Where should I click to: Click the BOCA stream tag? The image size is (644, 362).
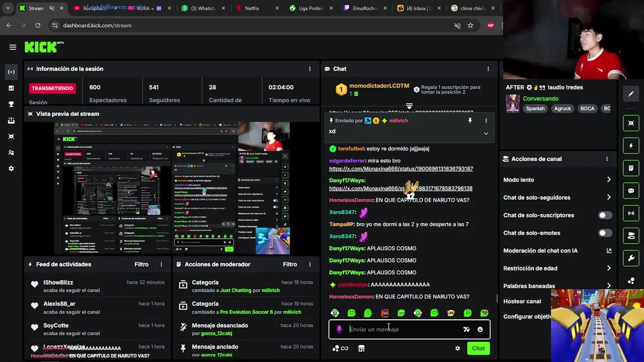(x=587, y=109)
